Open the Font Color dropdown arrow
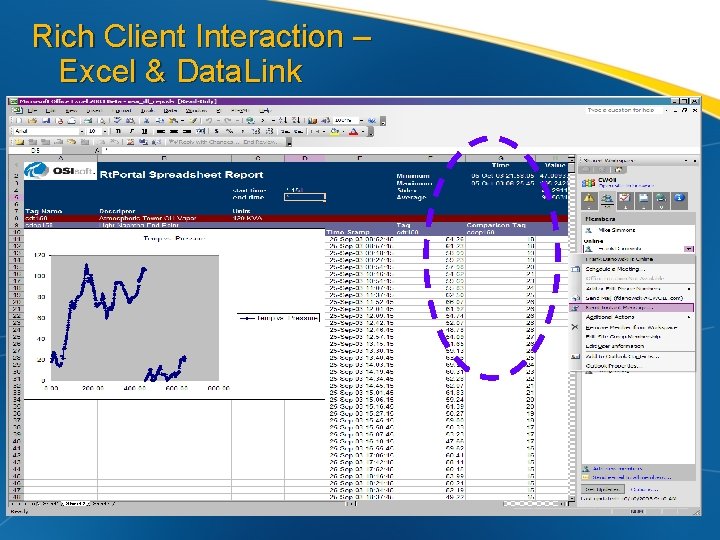The height and width of the screenshot is (540, 720). pyautogui.click(x=362, y=132)
